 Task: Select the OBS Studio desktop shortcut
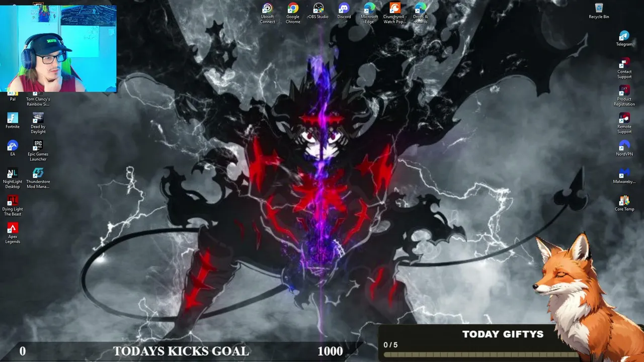pyautogui.click(x=318, y=11)
